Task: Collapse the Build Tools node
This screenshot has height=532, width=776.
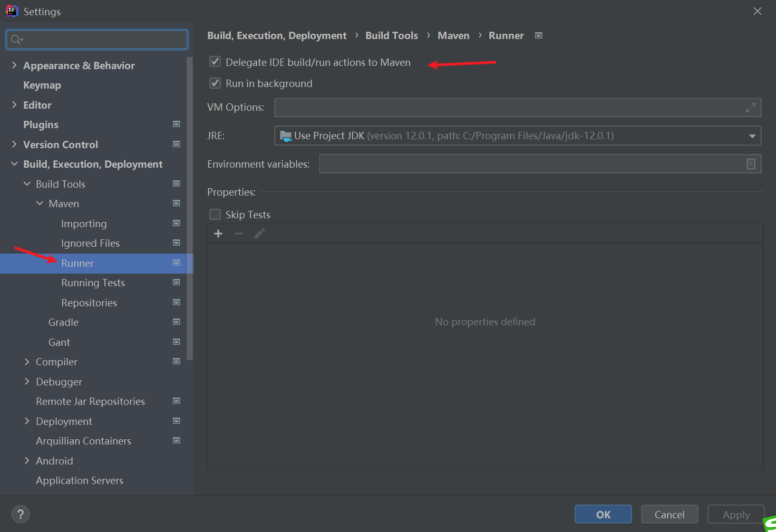Action: coord(27,183)
